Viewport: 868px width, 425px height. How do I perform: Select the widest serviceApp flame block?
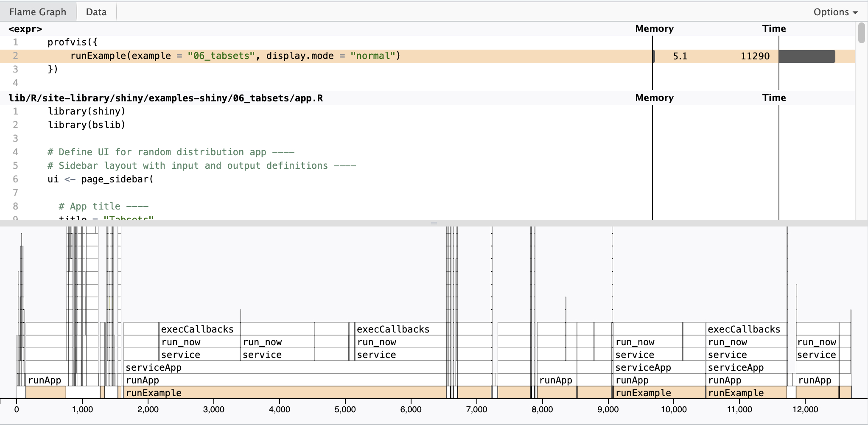click(x=284, y=367)
